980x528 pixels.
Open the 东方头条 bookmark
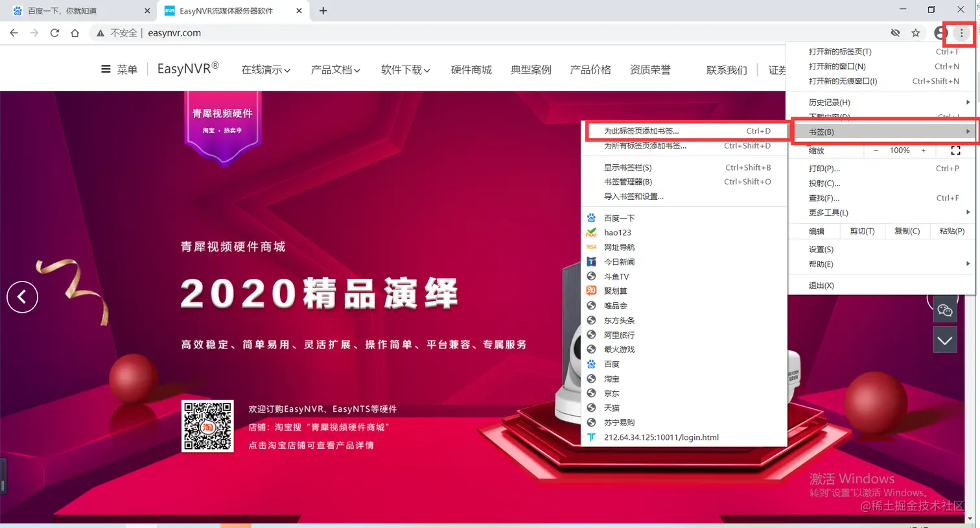pyautogui.click(x=684, y=320)
